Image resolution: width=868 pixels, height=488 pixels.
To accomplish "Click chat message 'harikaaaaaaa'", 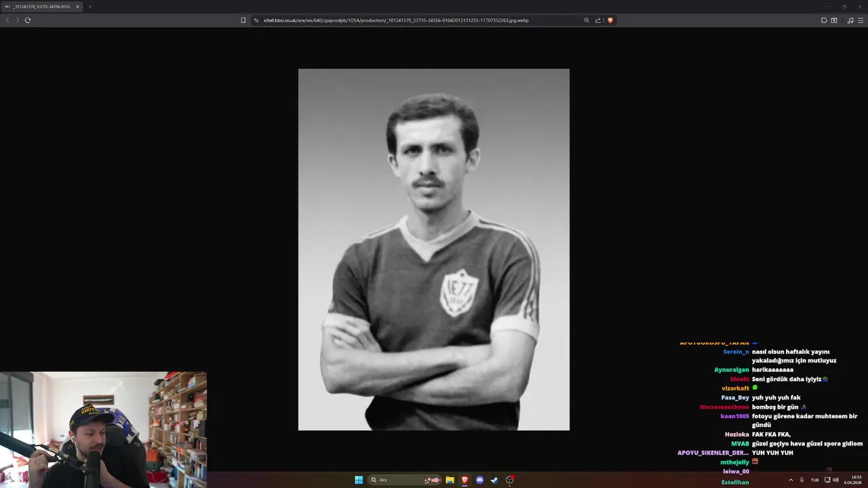I will click(x=772, y=370).
